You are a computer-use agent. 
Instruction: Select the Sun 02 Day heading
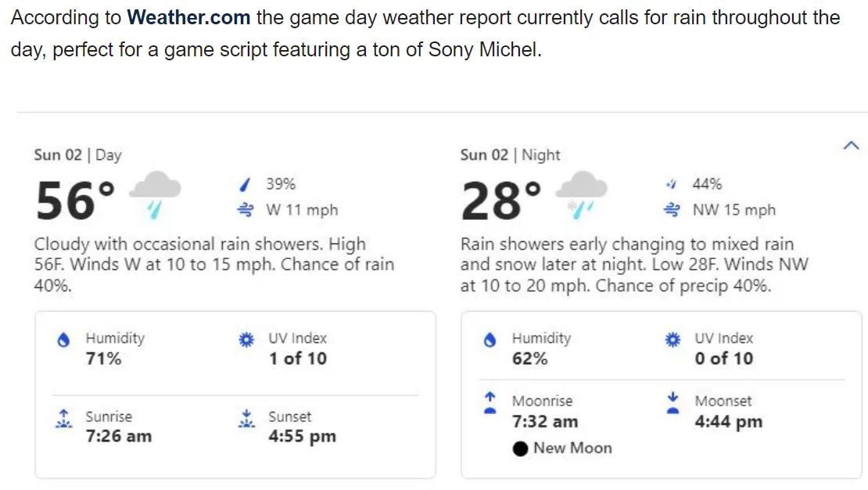click(77, 155)
